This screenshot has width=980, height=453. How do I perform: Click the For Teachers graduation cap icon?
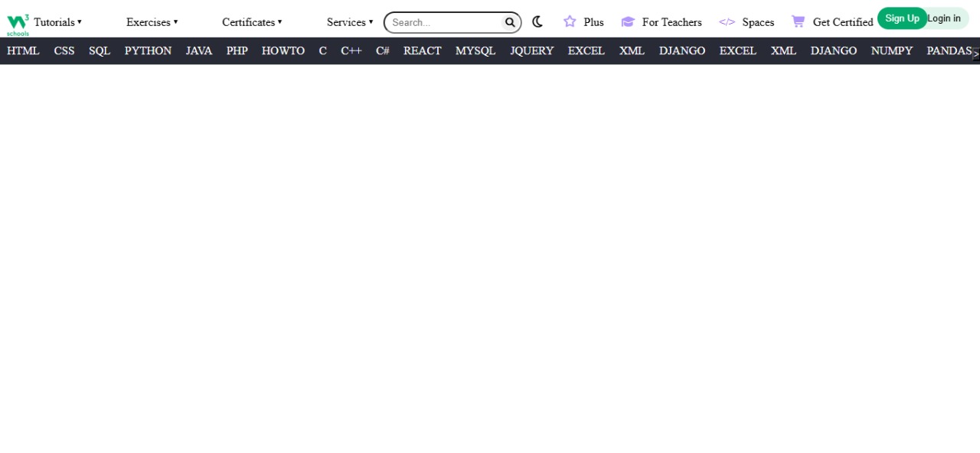628,22
